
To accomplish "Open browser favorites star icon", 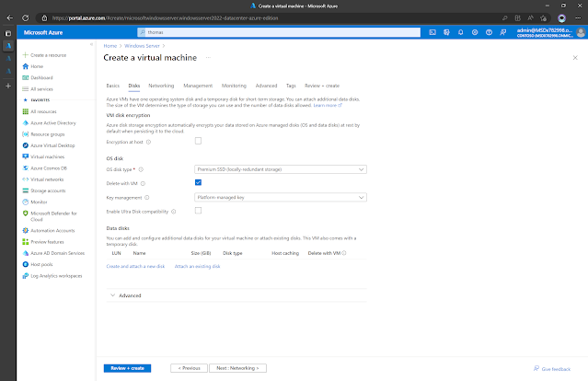I will [x=543, y=18].
